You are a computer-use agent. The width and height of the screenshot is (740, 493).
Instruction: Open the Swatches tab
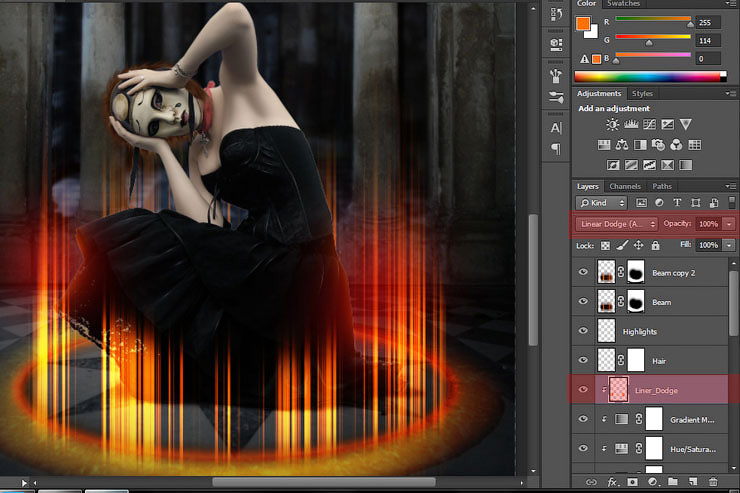tap(625, 4)
